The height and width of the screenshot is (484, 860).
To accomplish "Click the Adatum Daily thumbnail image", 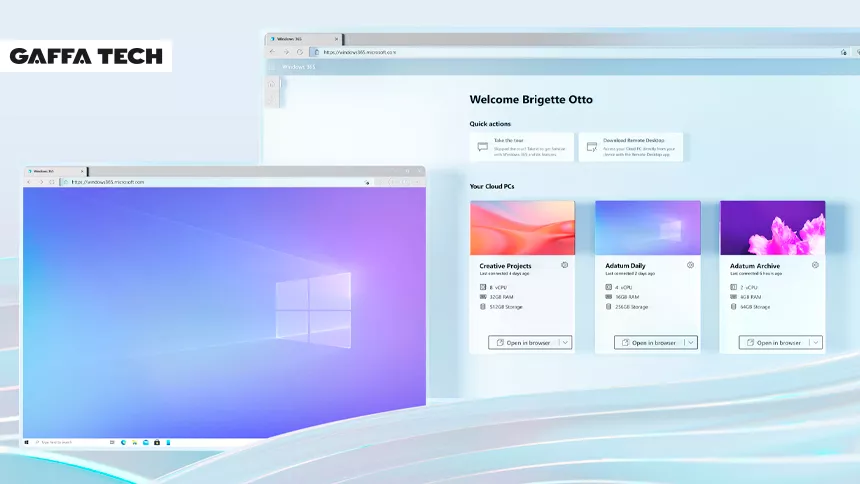I will point(648,228).
